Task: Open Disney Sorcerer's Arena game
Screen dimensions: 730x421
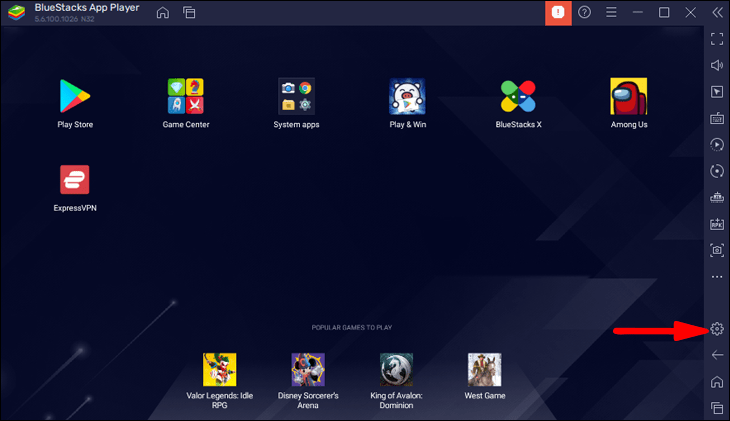Action: (x=308, y=369)
